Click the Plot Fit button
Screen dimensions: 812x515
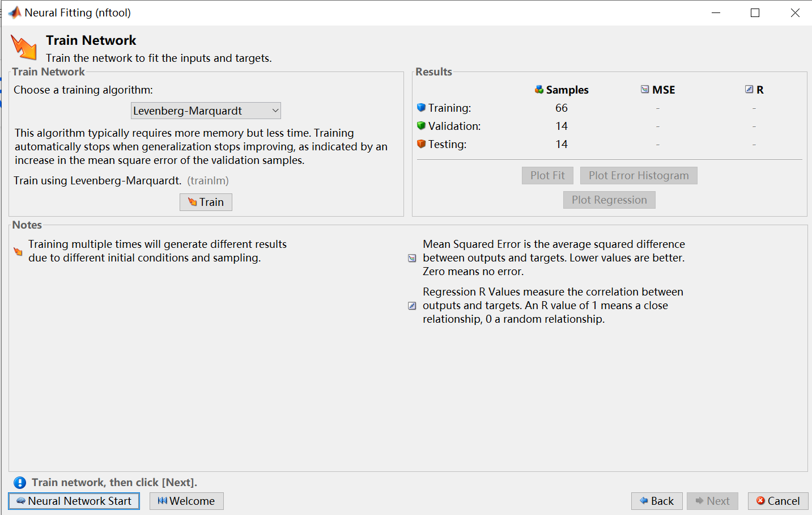click(547, 175)
